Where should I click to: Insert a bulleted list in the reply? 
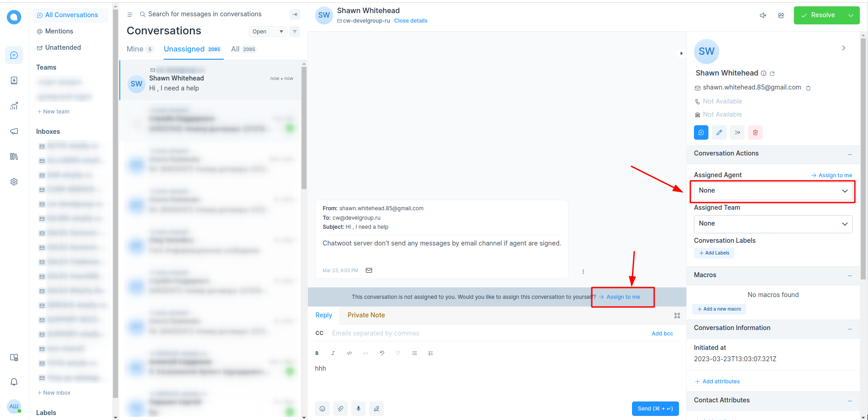[x=415, y=353]
